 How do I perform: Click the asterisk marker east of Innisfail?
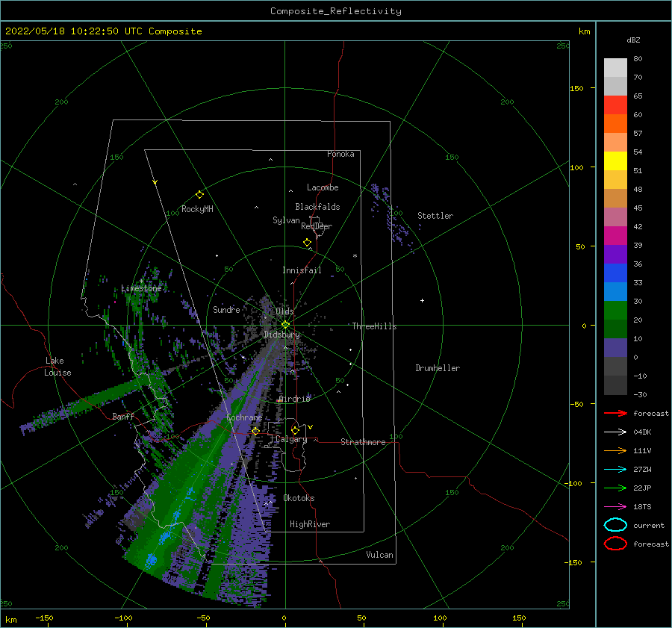[355, 256]
